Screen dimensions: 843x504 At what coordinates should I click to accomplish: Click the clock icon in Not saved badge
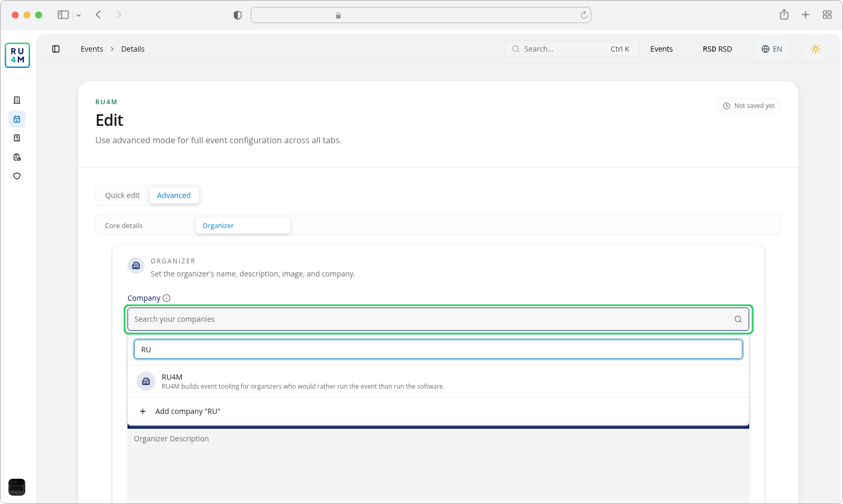coord(727,106)
